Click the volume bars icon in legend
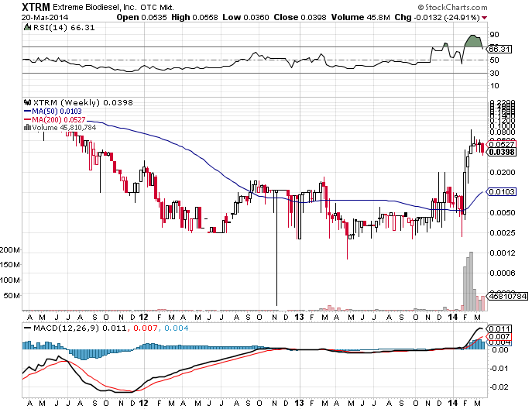This screenshot has width=532, height=409. point(27,128)
